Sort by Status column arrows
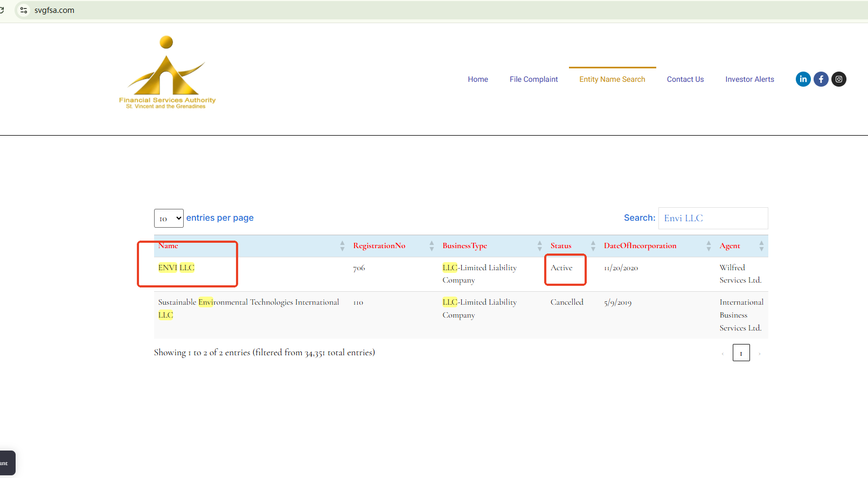This screenshot has width=868, height=478. [x=593, y=246]
